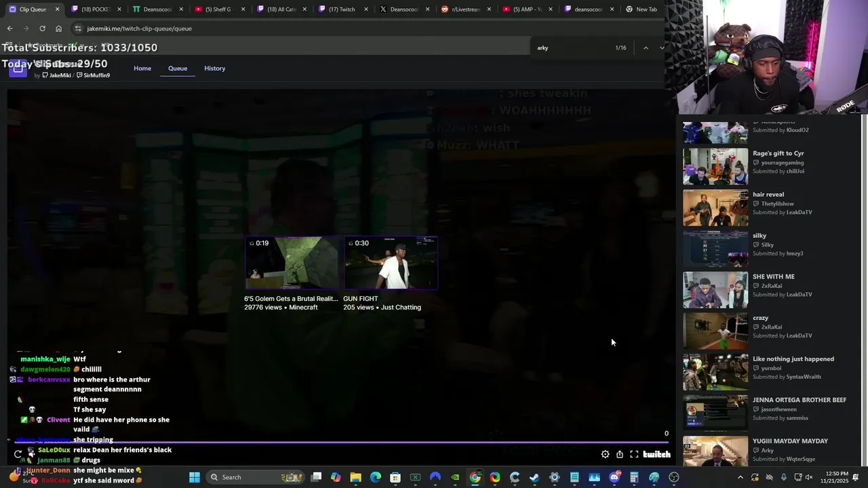This screenshot has height=488, width=868.
Task: Click the Windows taskbar Search box
Action: coord(255,477)
